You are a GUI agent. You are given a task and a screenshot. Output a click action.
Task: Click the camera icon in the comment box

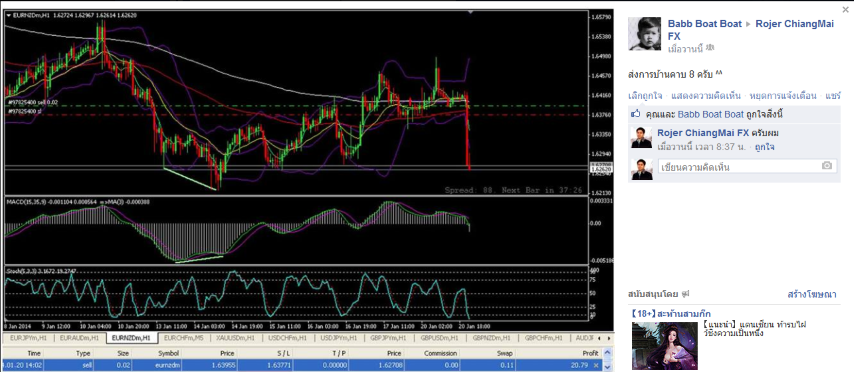pyautogui.click(x=827, y=166)
